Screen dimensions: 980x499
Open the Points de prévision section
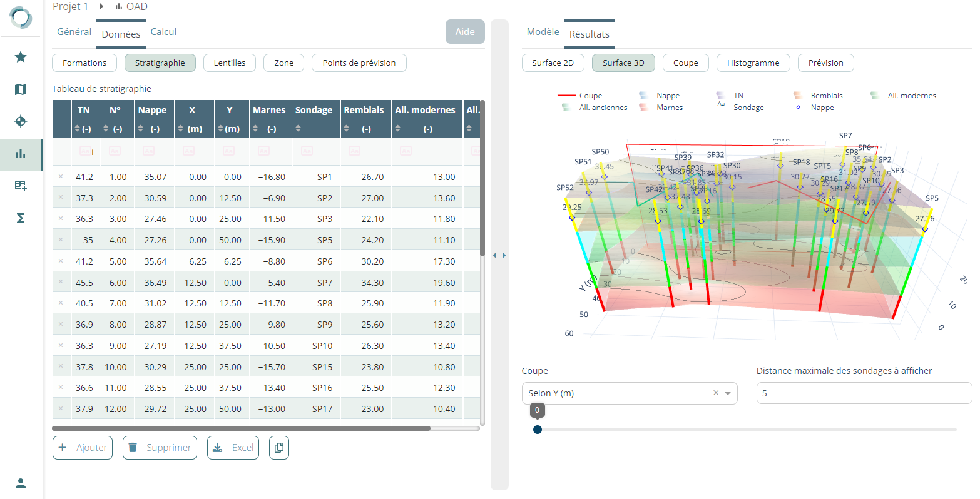[359, 63]
